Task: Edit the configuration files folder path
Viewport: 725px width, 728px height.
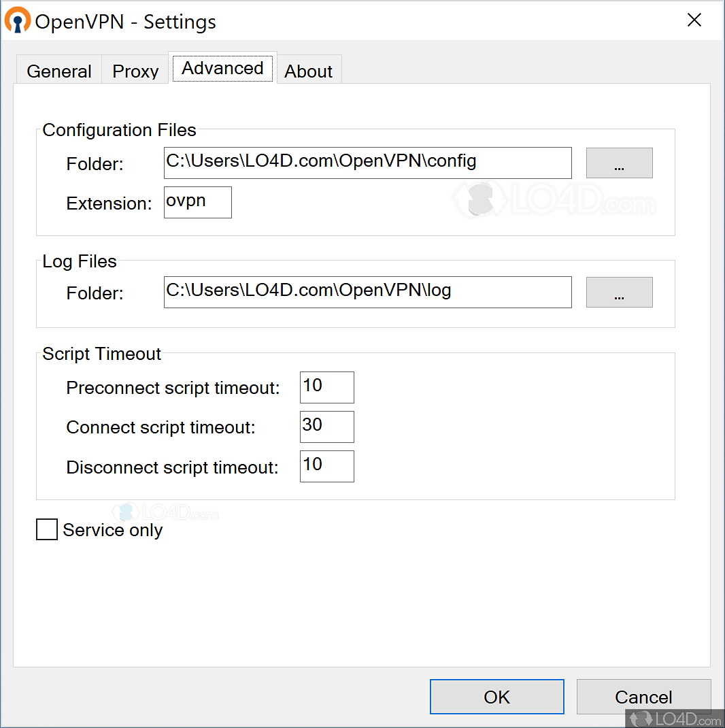Action: 368,163
